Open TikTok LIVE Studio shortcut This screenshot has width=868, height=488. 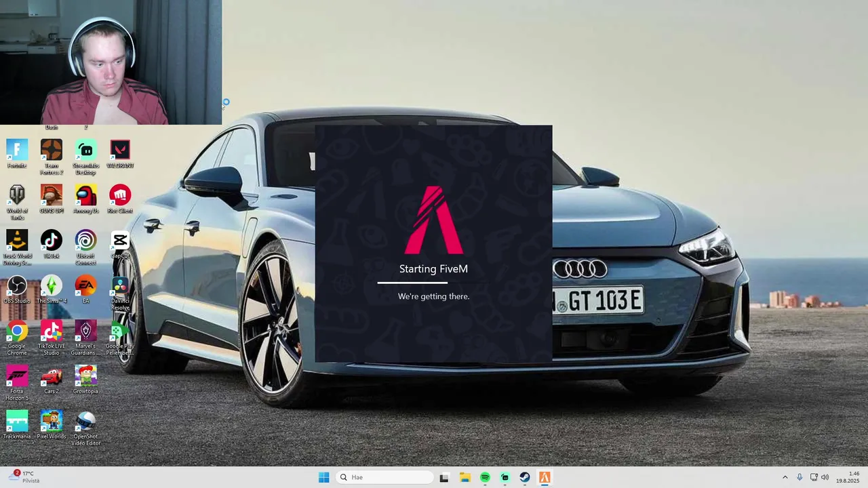coord(52,338)
